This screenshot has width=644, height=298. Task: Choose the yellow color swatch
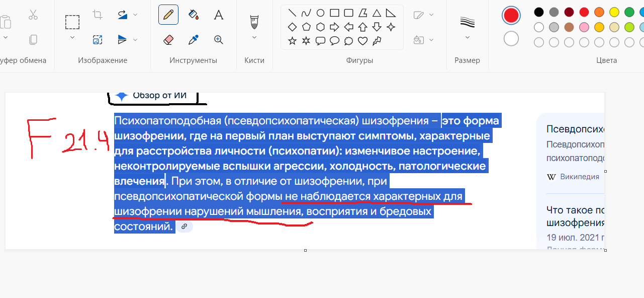click(614, 12)
